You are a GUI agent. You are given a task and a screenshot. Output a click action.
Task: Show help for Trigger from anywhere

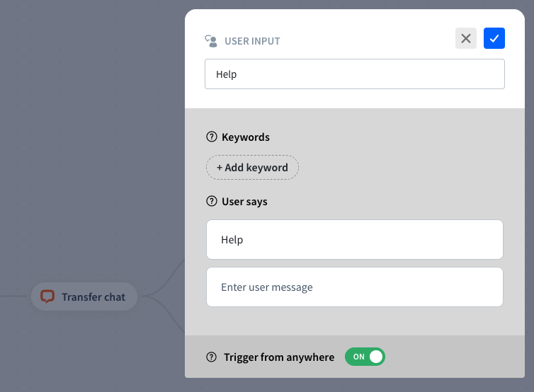point(211,357)
